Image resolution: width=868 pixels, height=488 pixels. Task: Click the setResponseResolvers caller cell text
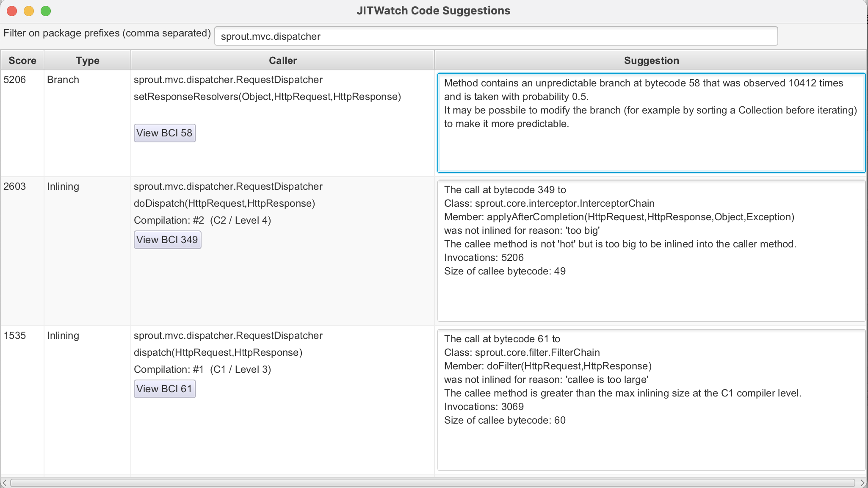pos(267,97)
